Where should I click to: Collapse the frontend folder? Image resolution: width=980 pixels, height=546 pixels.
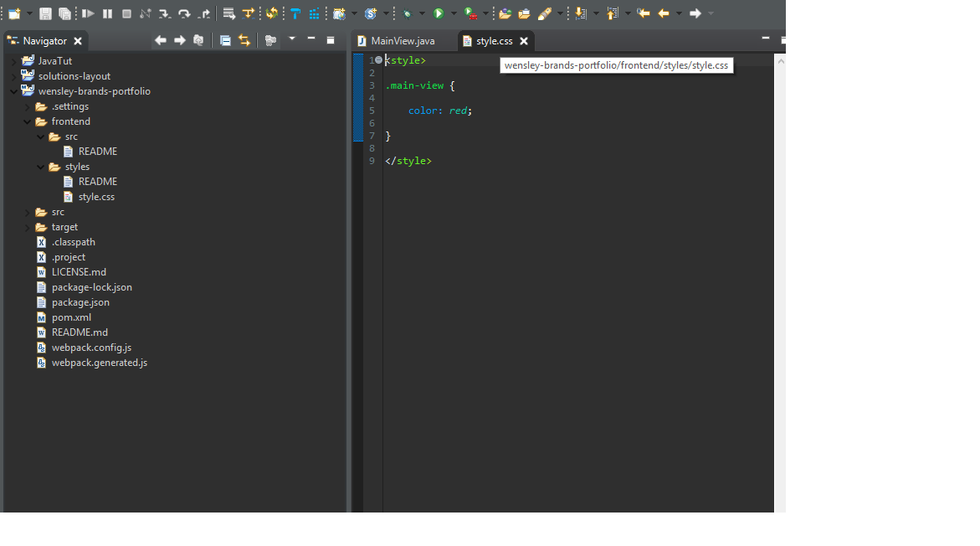pyautogui.click(x=28, y=121)
